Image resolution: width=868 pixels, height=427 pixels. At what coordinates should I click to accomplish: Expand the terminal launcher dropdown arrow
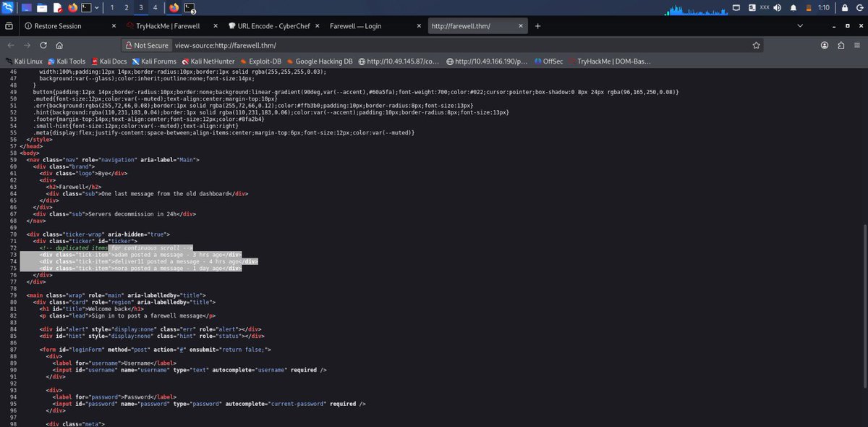click(x=97, y=8)
